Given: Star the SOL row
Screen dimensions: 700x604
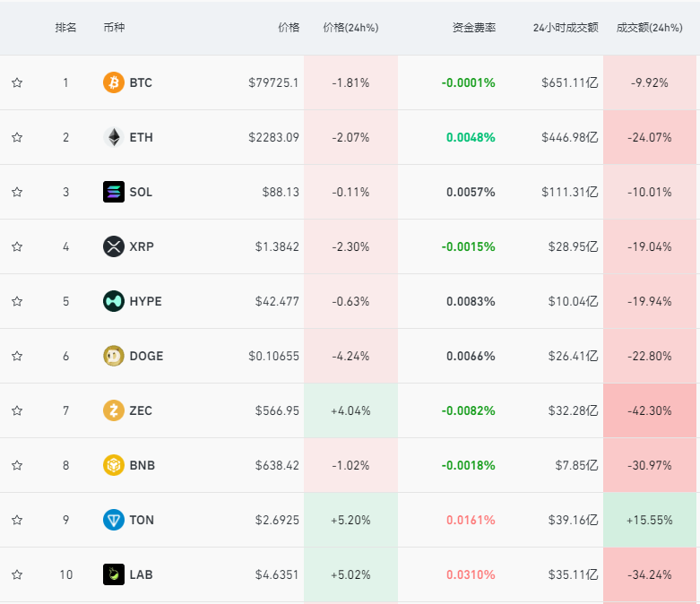Looking at the screenshot, I should (17, 192).
